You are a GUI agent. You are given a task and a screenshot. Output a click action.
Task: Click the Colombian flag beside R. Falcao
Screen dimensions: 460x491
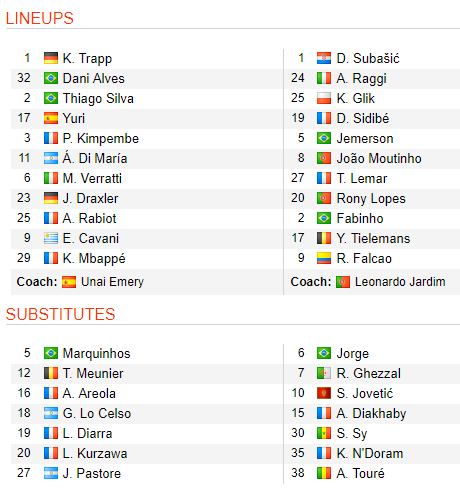(x=324, y=258)
